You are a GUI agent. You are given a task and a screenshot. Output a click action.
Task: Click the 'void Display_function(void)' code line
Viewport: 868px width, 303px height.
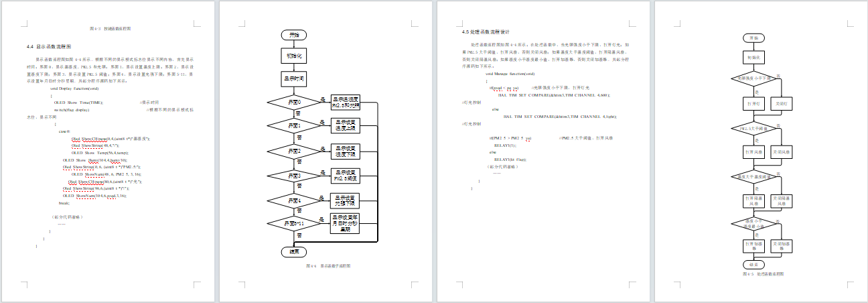coord(74,88)
